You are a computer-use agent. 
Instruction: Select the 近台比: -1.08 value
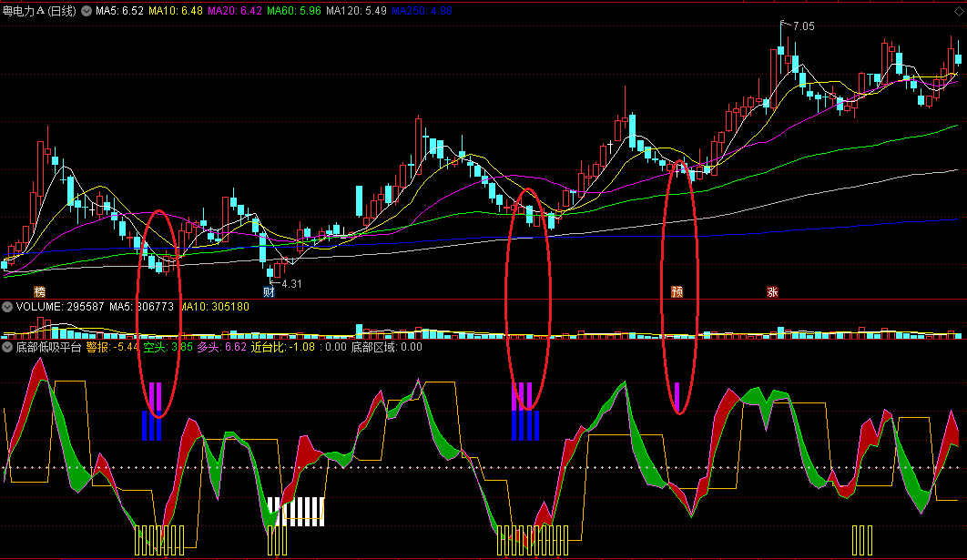282,347
